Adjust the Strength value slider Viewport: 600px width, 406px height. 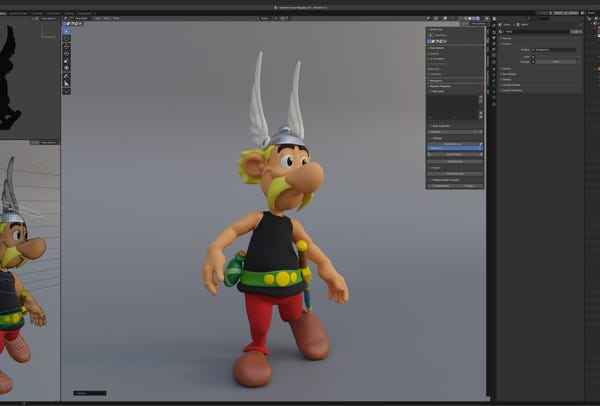pyautogui.click(x=556, y=62)
